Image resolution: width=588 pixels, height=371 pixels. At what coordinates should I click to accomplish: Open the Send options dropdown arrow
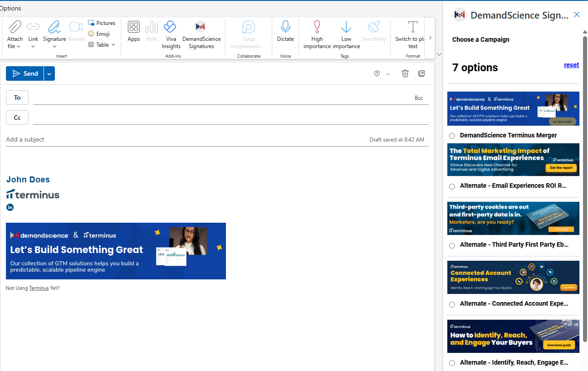pos(49,73)
